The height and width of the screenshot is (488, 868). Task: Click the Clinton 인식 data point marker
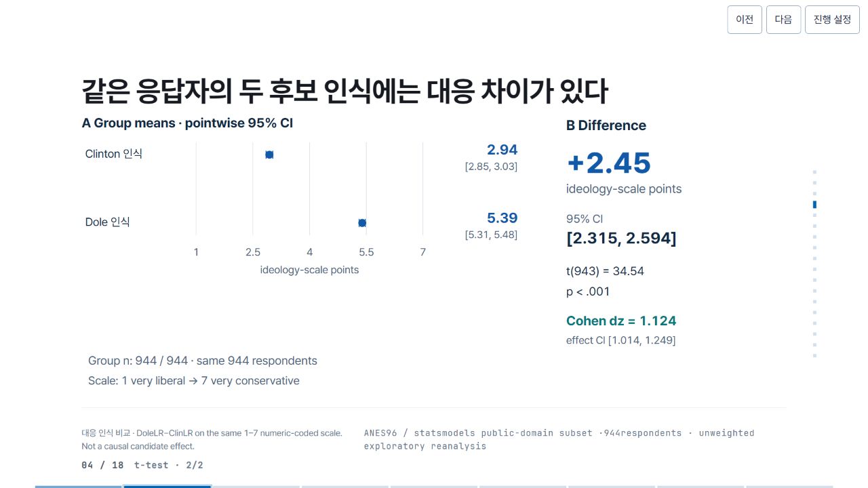click(269, 155)
